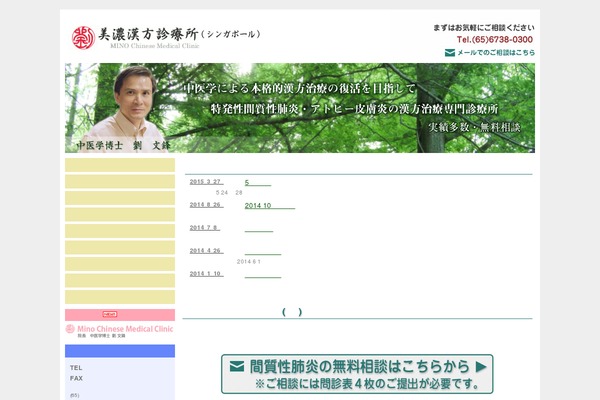
Task: Open the 2014 10 news headline link
Action: coord(270,206)
